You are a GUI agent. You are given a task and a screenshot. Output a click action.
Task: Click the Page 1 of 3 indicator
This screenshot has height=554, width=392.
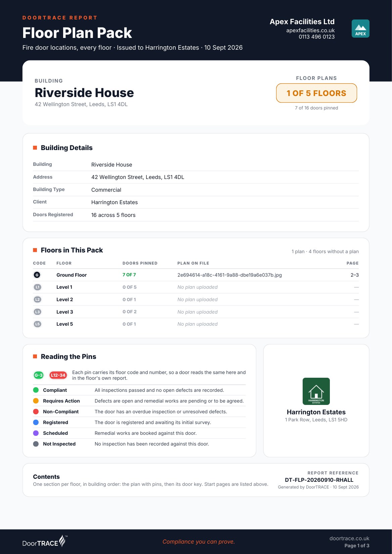point(357,546)
